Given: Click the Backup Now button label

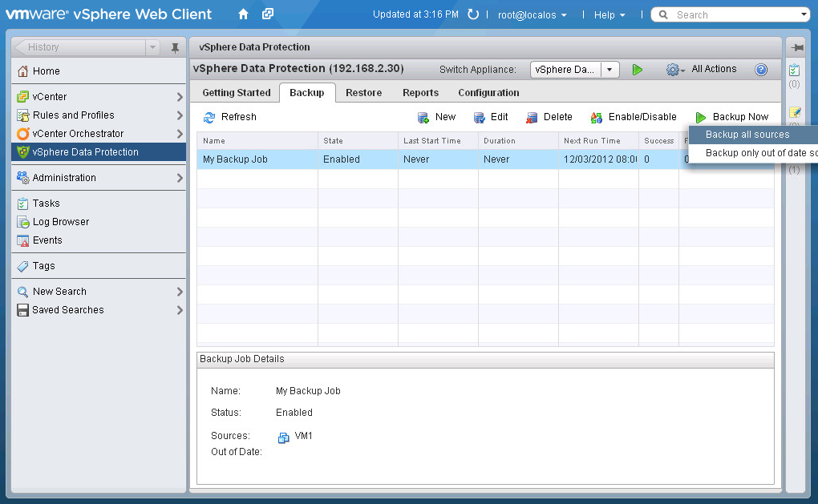Looking at the screenshot, I should (x=740, y=117).
